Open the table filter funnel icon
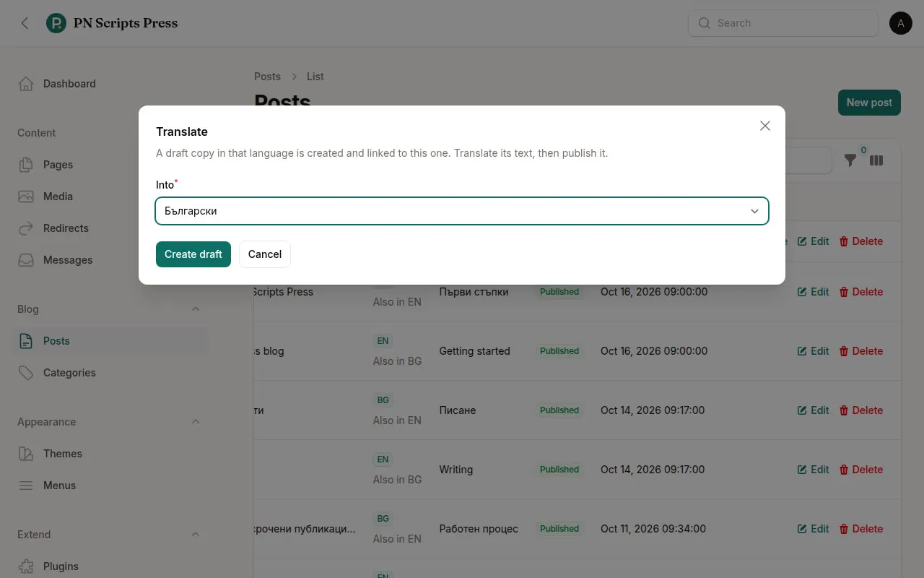Screen dimensions: 924x578 (850, 160)
